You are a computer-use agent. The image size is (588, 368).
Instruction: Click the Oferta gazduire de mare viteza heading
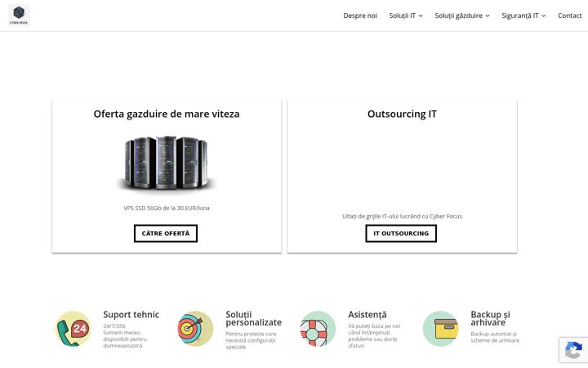coord(167,114)
